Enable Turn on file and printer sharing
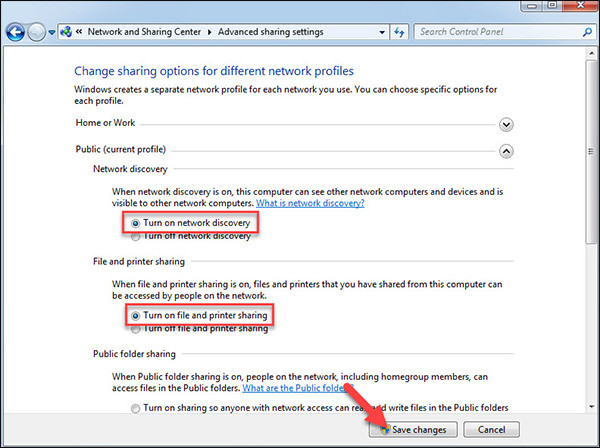Image resolution: width=600 pixels, height=448 pixels. click(136, 315)
